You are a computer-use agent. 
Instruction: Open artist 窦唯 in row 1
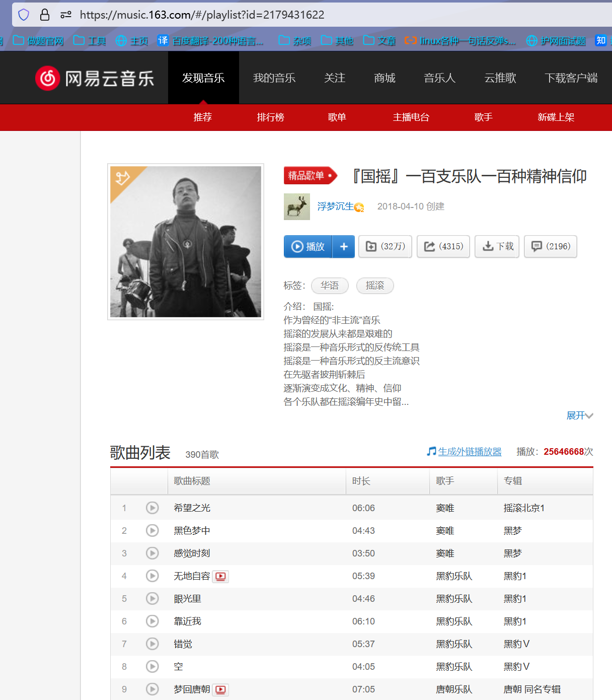445,508
